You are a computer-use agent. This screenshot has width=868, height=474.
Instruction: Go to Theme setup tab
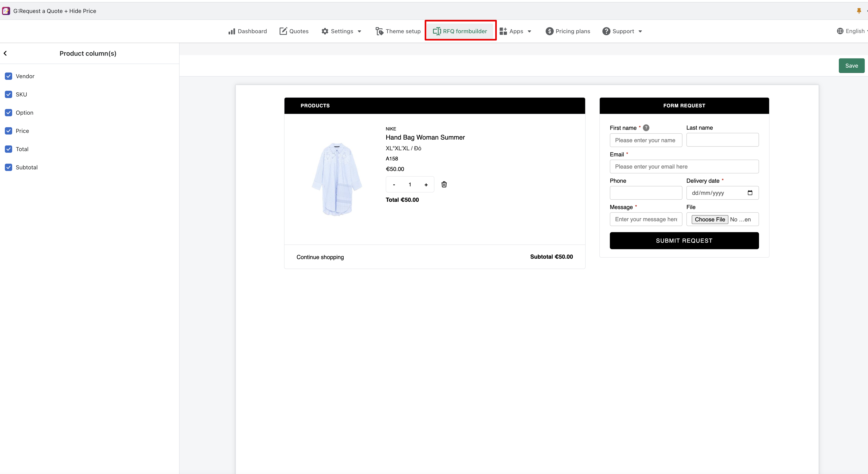(398, 31)
